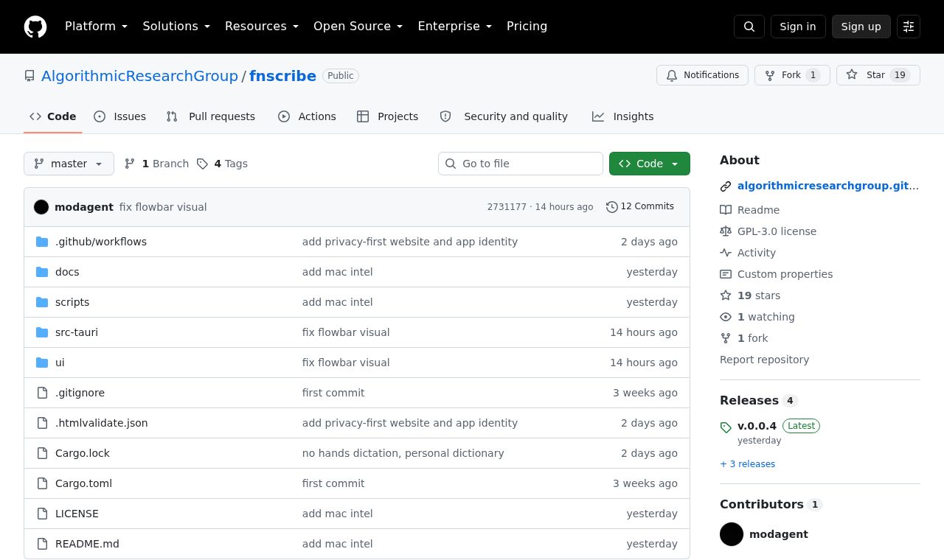Viewport: 944px width, 560px height.
Task: Click the file icon for Cargo.toml
Action: [x=42, y=483]
